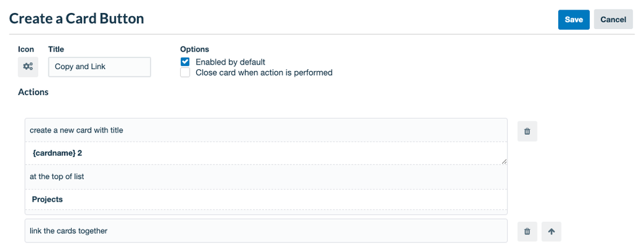Delete the link cards together action

(527, 231)
